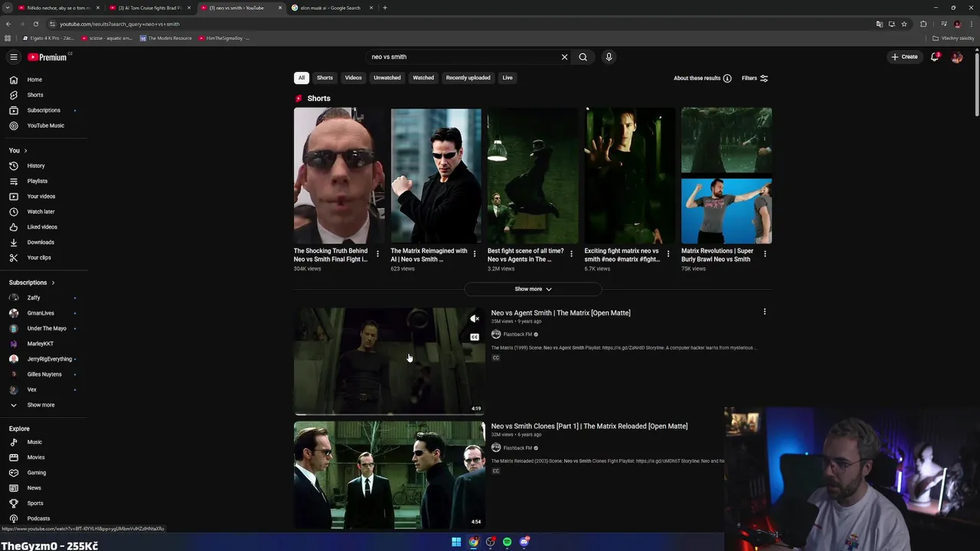Select the All filter chip
The width and height of the screenshot is (980, 551).
coord(302,77)
